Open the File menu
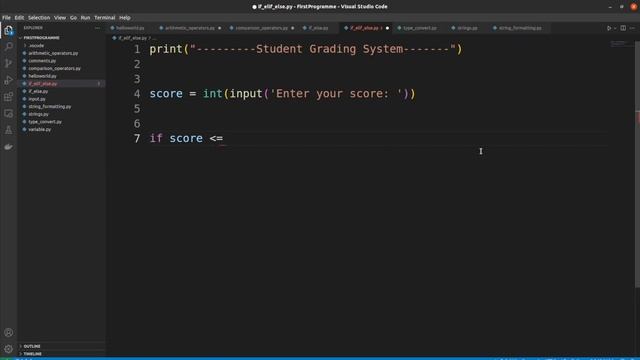 pos(7,18)
